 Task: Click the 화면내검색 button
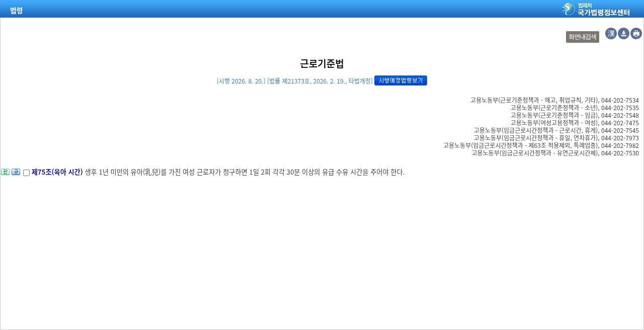[x=583, y=37]
